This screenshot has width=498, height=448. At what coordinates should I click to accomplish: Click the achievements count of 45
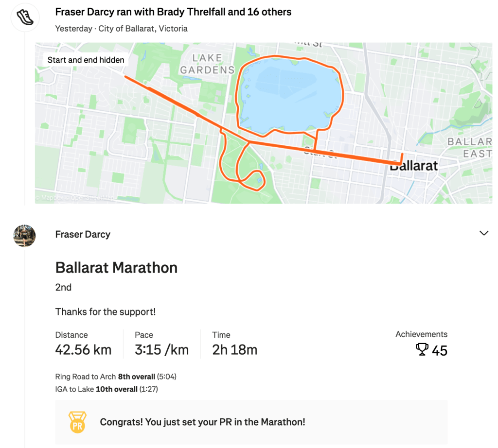pyautogui.click(x=440, y=350)
